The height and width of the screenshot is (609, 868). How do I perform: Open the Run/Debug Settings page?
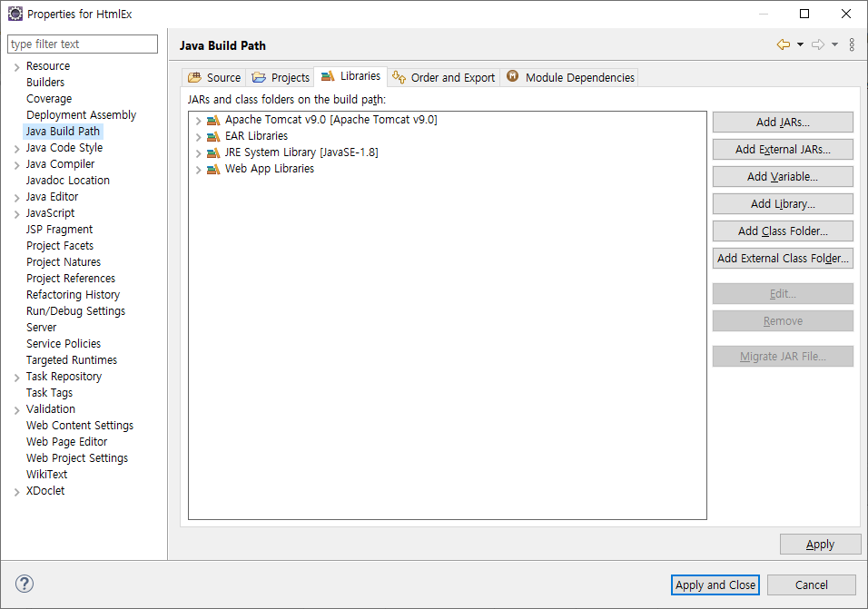pos(76,311)
